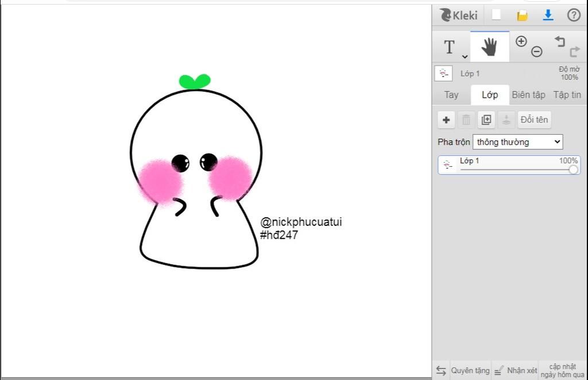This screenshot has width=588, height=380.
Task: Click the Đổi tên rename button
Action: pyautogui.click(x=535, y=120)
